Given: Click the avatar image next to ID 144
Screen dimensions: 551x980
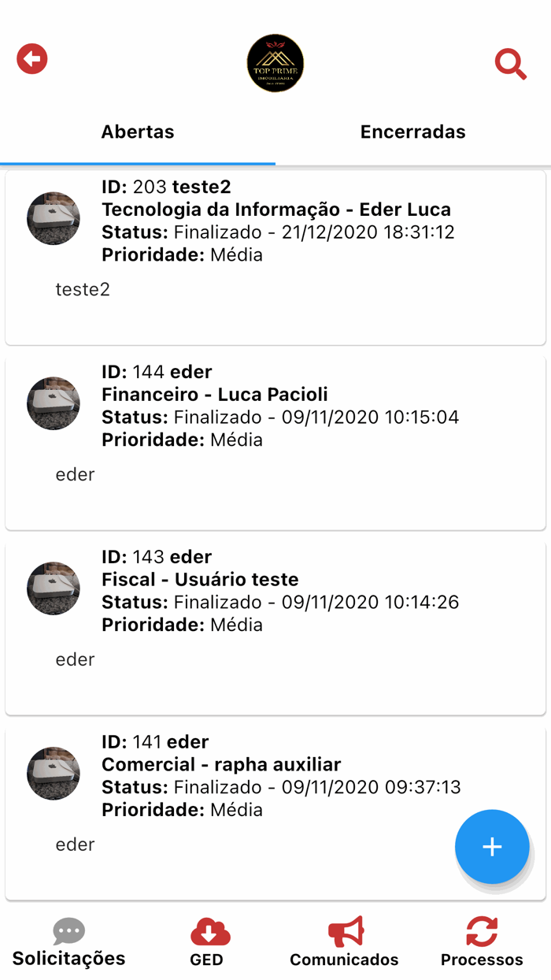Looking at the screenshot, I should pyautogui.click(x=53, y=403).
